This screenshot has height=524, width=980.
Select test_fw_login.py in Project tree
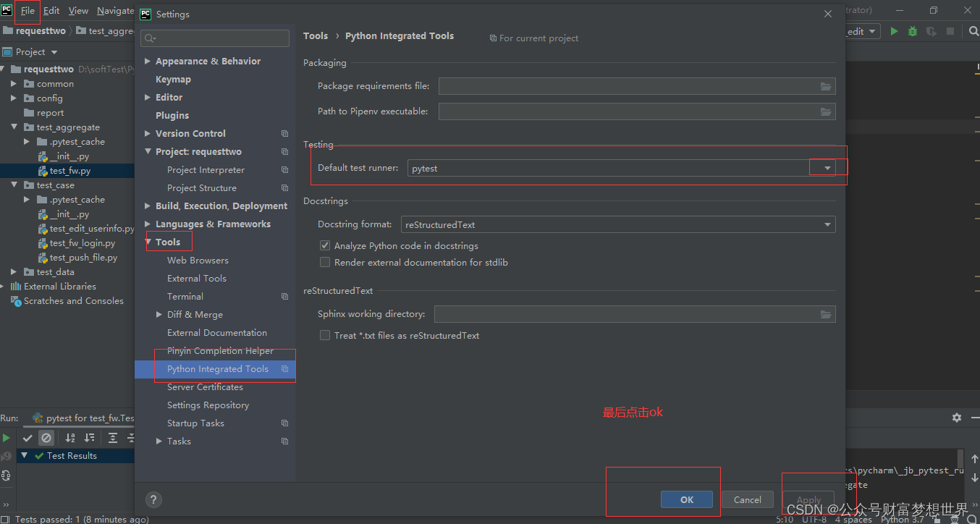pyautogui.click(x=83, y=243)
